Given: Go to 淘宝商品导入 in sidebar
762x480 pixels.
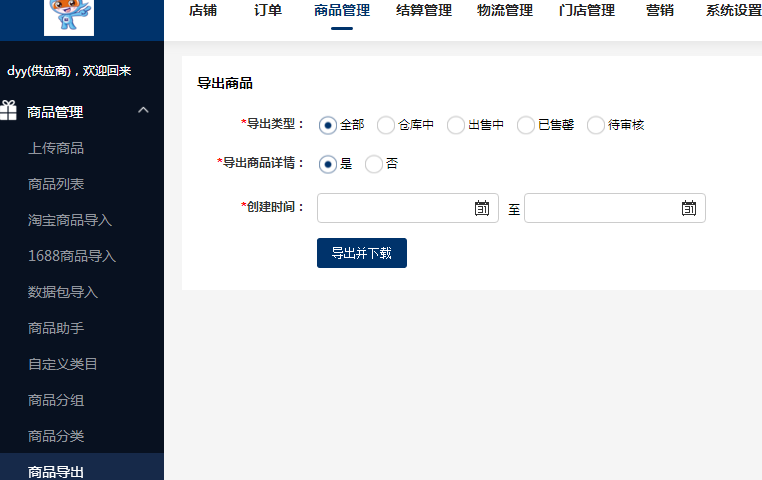Looking at the screenshot, I should coord(70,220).
